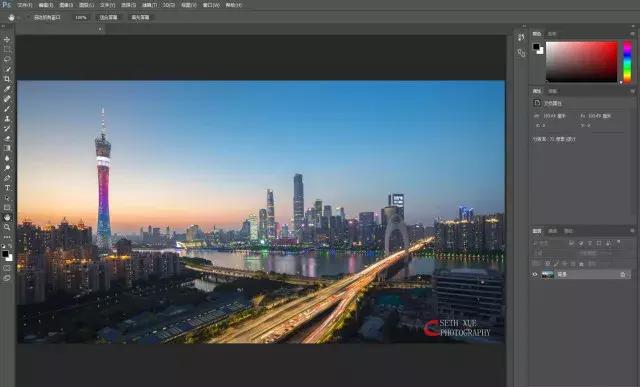Click the 100% zoom button
This screenshot has width=640, height=387.
coord(81,18)
